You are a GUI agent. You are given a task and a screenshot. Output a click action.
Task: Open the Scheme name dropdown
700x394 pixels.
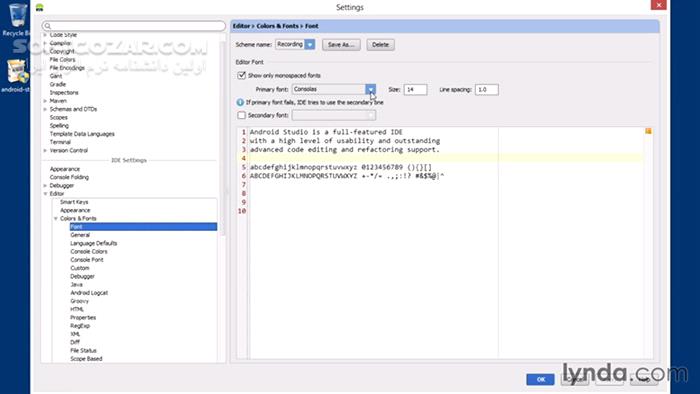pyautogui.click(x=310, y=44)
